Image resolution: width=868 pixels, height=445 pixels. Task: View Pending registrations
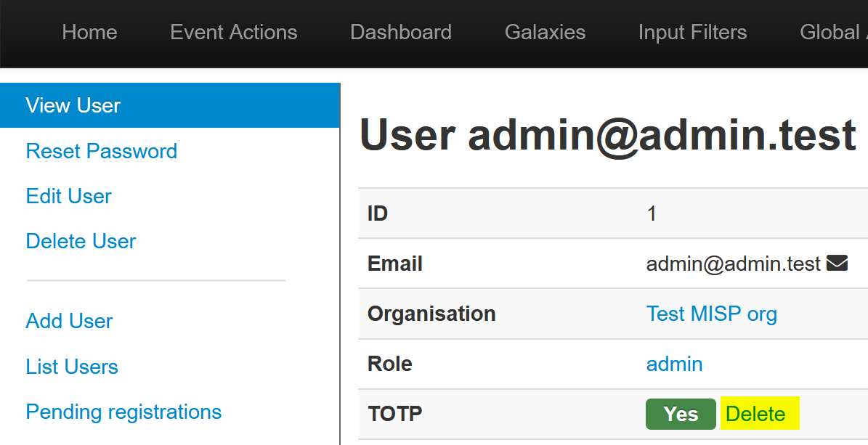click(123, 412)
